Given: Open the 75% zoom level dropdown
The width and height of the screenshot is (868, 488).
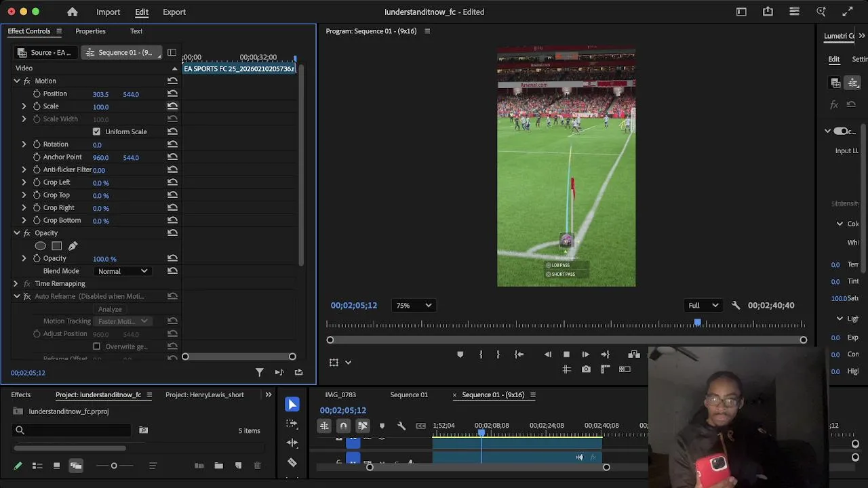Looking at the screenshot, I should click(x=414, y=306).
